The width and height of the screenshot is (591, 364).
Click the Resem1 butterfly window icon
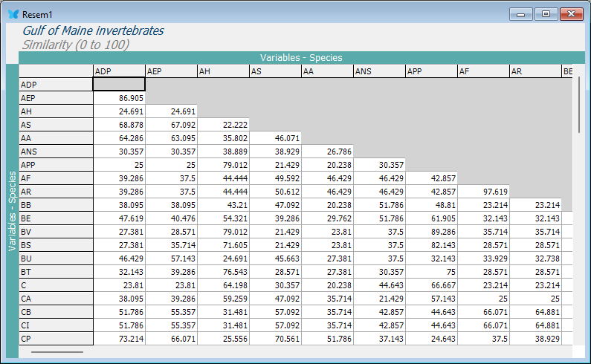tap(13, 14)
